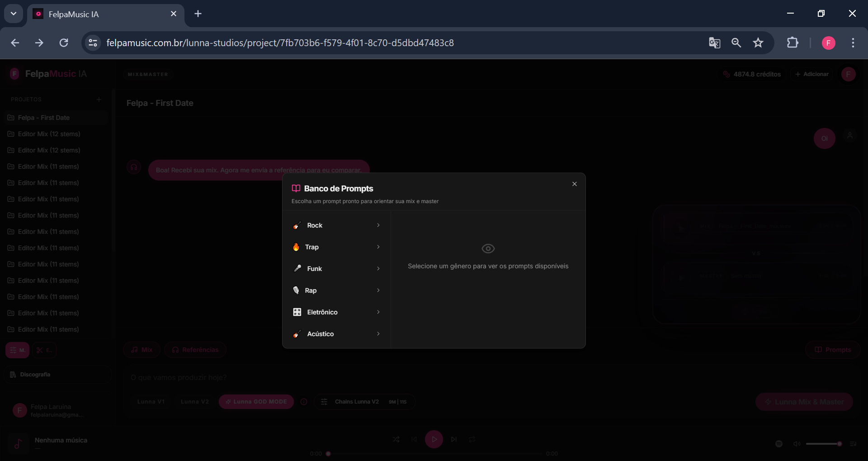868x461 pixels.
Task: Mute audio with the speaker icon
Action: 797,444
